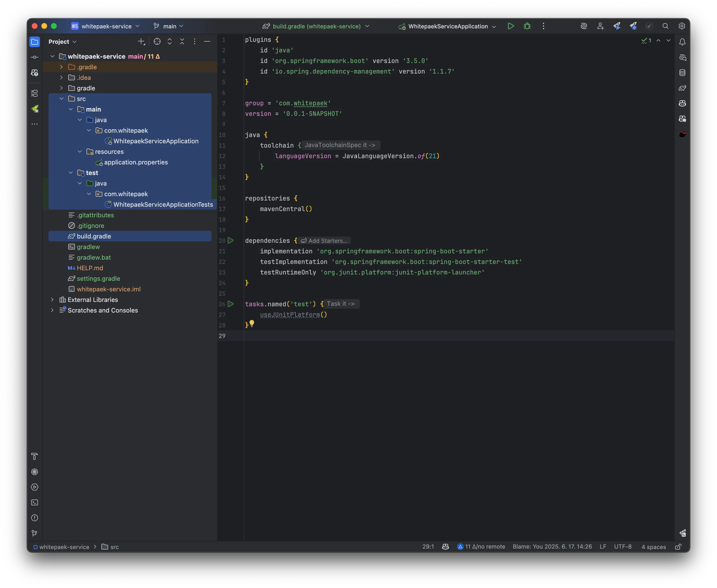Screen dimensions: 717x588
Task: Select WhitepaekServiceApplicationTests class
Action: [x=163, y=205]
